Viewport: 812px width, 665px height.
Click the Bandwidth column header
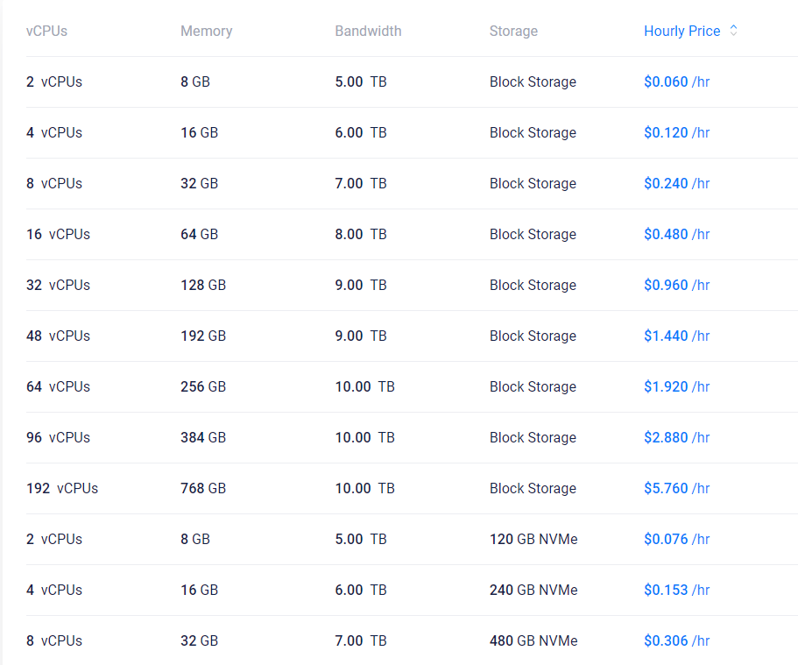(x=368, y=31)
